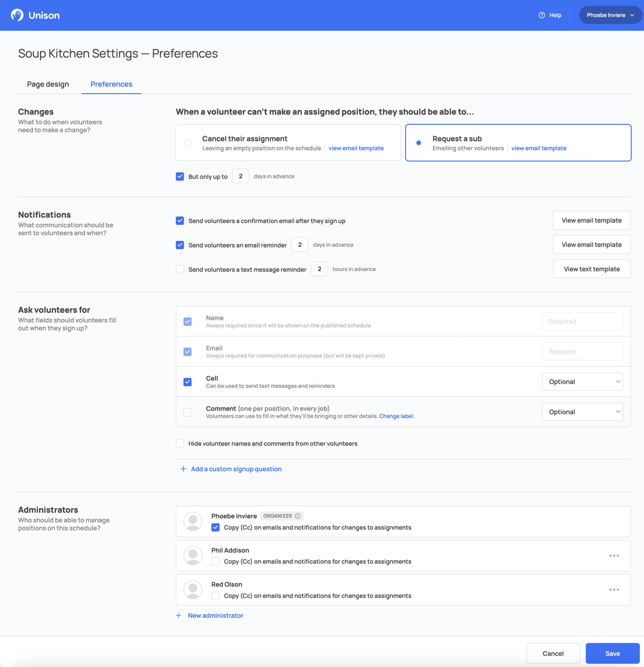Image resolution: width=644 pixels, height=667 pixels.
Task: Click the text reminder hours input field
Action: [320, 269]
